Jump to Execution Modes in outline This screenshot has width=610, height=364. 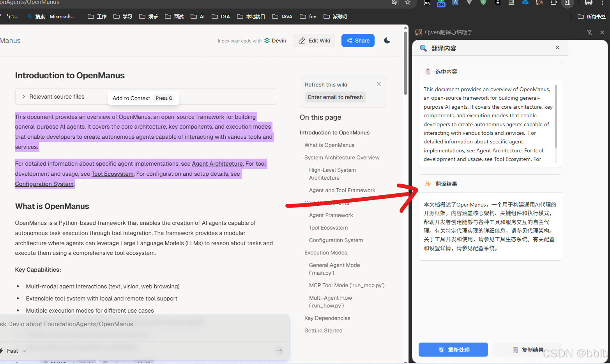coord(325,253)
